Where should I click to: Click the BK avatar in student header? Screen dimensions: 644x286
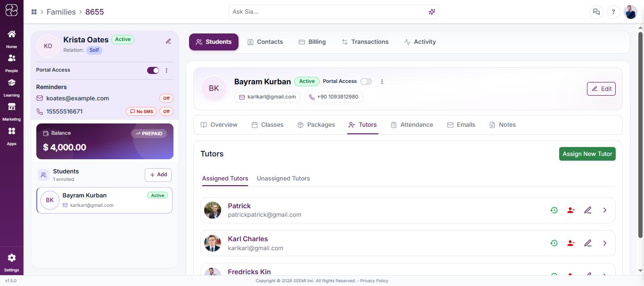coord(214,88)
